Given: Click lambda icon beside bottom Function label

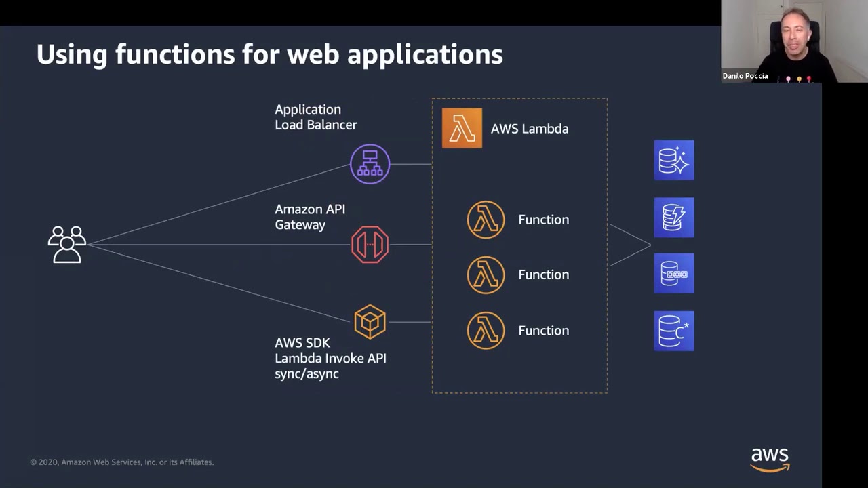Looking at the screenshot, I should 486,330.
